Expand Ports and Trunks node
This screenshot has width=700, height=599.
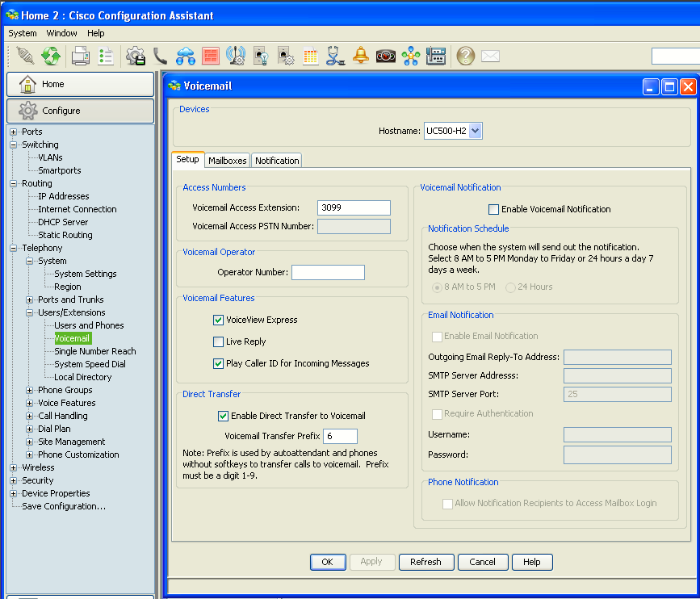click(29, 300)
